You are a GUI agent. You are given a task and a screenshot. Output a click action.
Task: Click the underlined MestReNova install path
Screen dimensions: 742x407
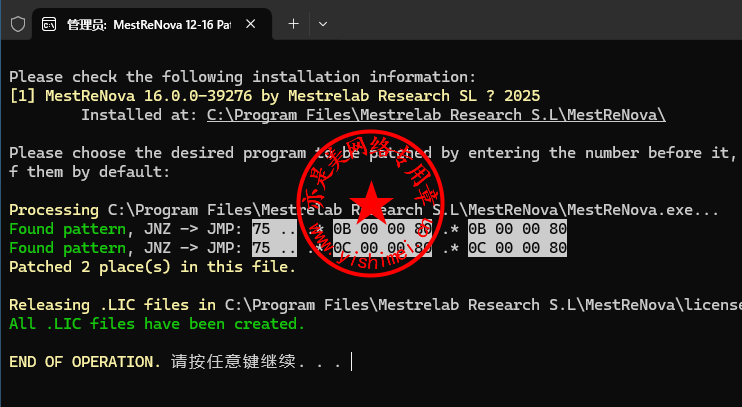point(436,115)
